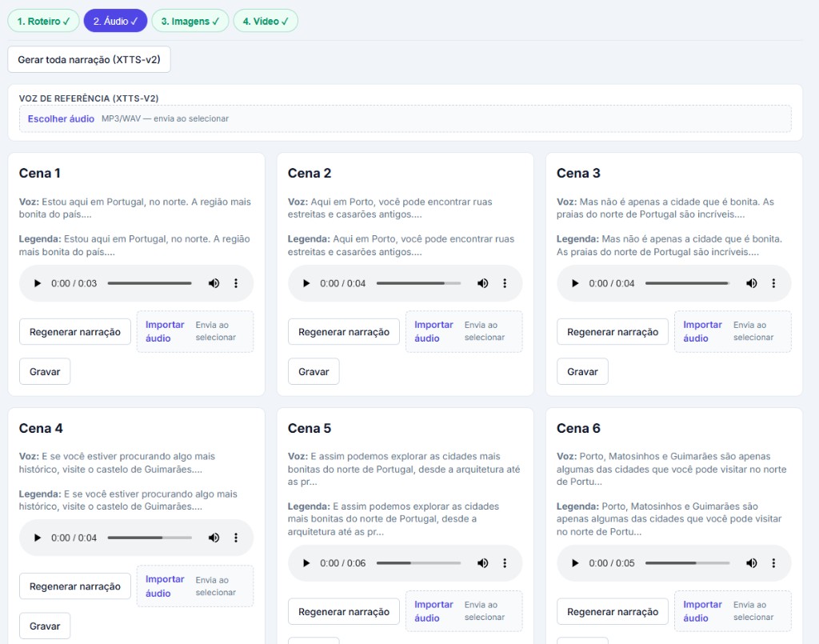
Task: Seek on the Cena 2 audio progress bar
Action: pyautogui.click(x=418, y=283)
